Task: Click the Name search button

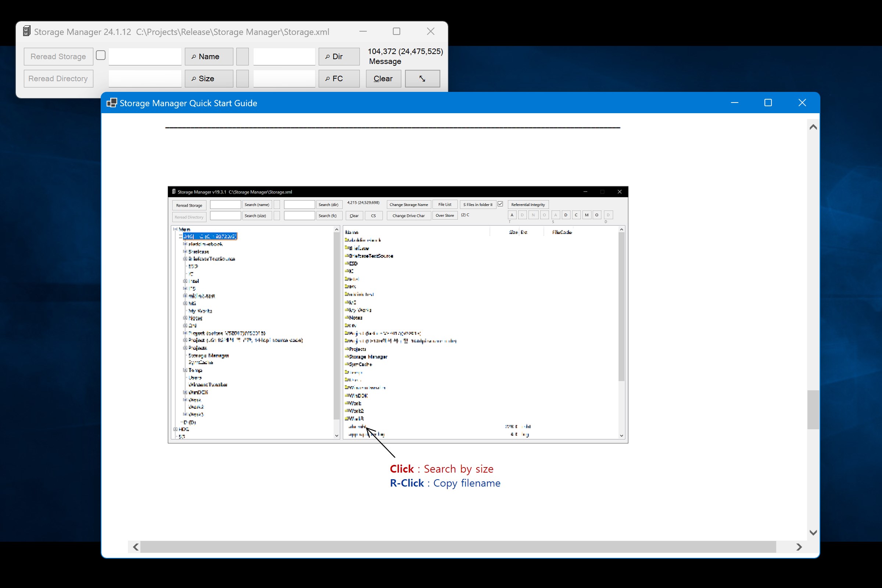Action: [x=208, y=57]
